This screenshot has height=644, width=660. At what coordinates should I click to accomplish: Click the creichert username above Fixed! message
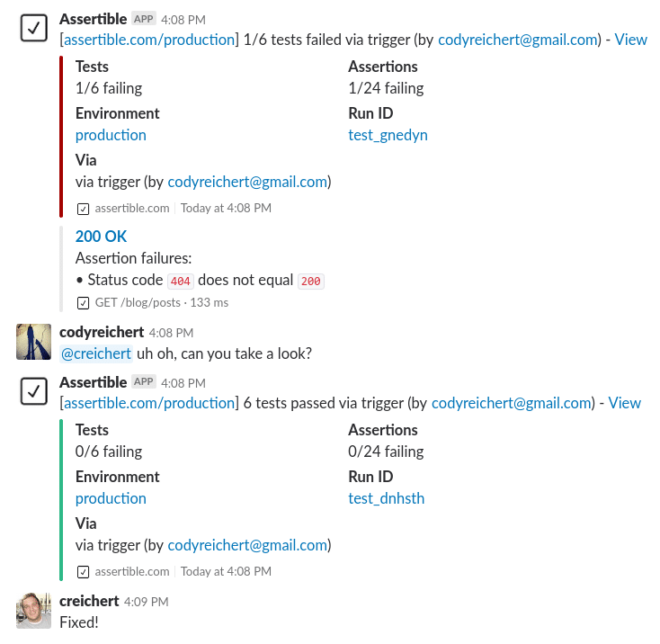pyautogui.click(x=89, y=601)
